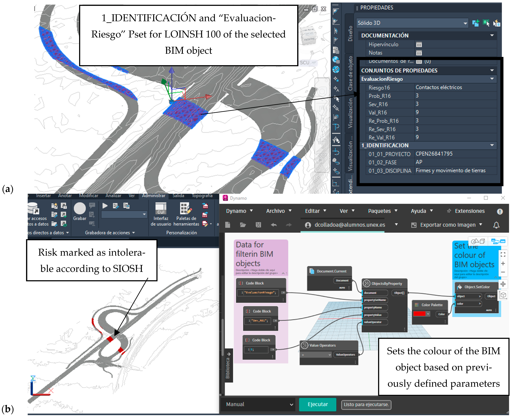Open the Sólido 3D object type dropdown

coord(465,23)
